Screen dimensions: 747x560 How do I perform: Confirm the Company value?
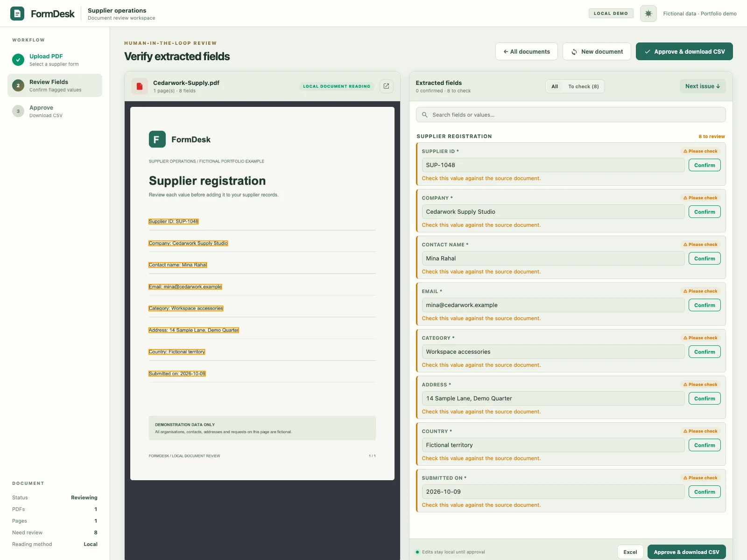[x=705, y=212]
